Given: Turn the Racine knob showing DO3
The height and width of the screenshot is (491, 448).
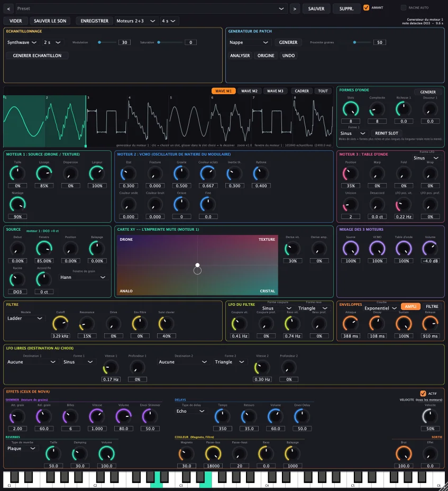Looking at the screenshot, I should 17,280.
